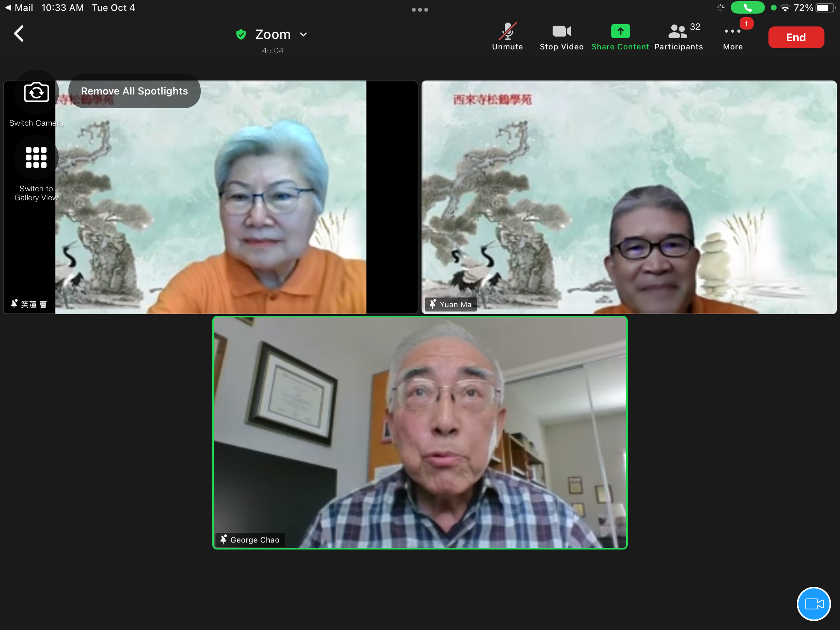Go back with the left chevron
The width and height of the screenshot is (840, 630).
click(19, 34)
